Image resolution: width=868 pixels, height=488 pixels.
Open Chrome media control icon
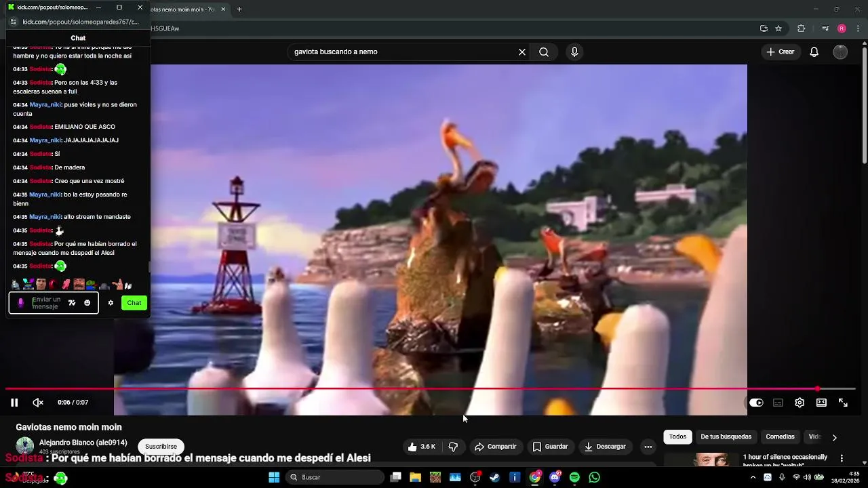click(x=825, y=28)
